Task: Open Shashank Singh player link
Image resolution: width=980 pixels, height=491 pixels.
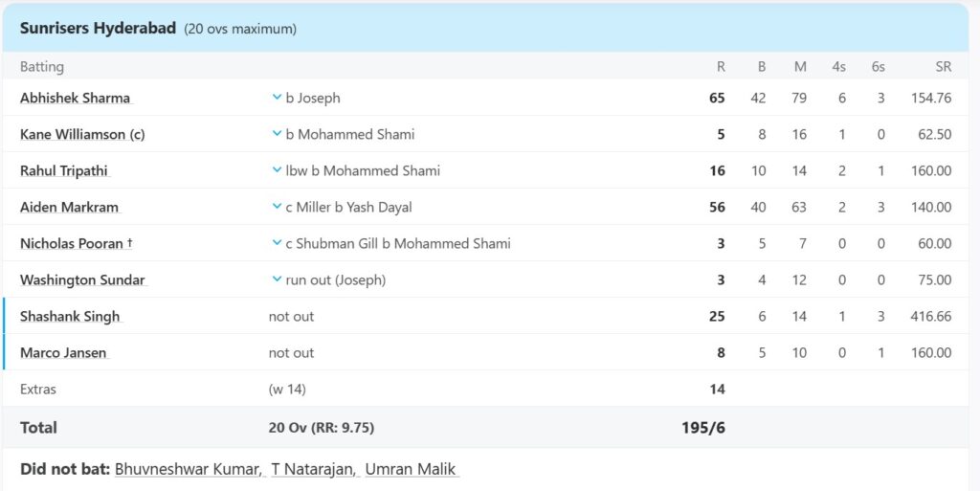Action: pos(69,317)
